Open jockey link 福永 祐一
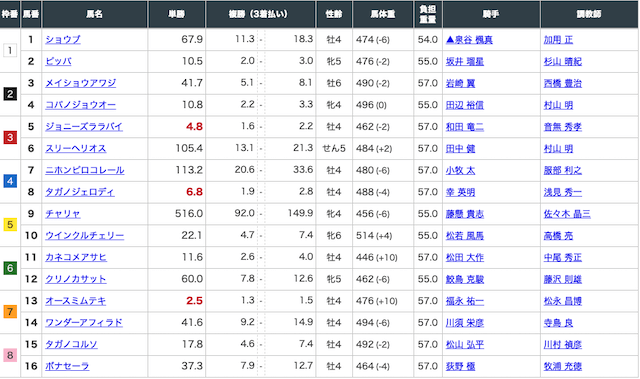Image resolution: width=640 pixels, height=379 pixels. click(x=464, y=301)
